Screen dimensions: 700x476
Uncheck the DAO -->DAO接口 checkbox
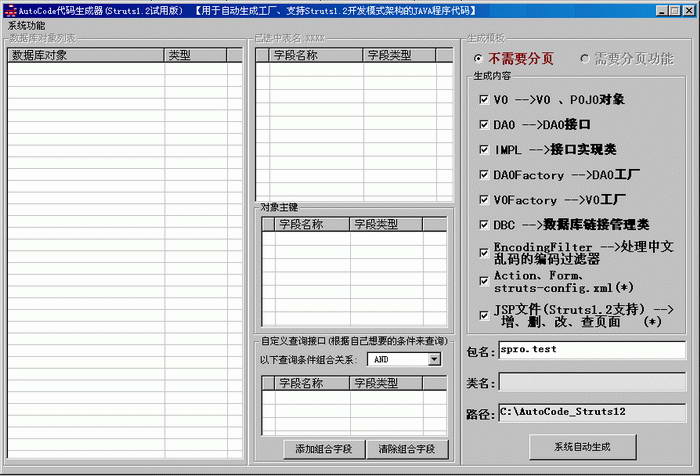[x=483, y=124]
